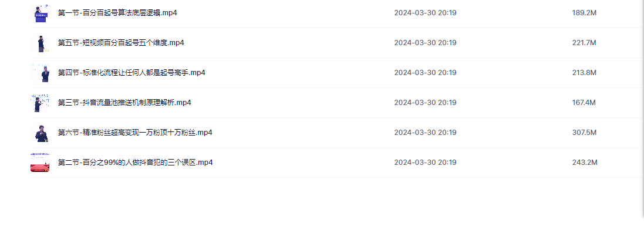Select 第五节-短视频百分百起号五个维度.mp4 file name
Image resolution: width=644 pixels, height=230 pixels.
[121, 43]
